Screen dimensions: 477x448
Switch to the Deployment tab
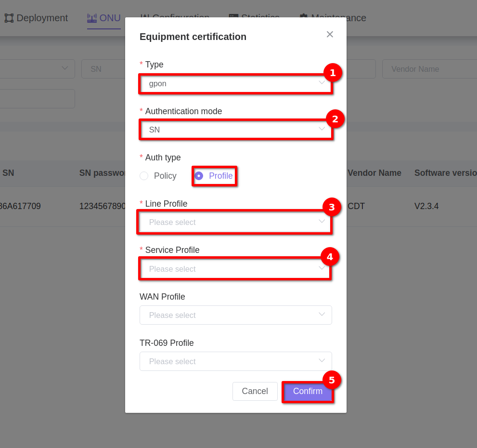[x=42, y=18]
